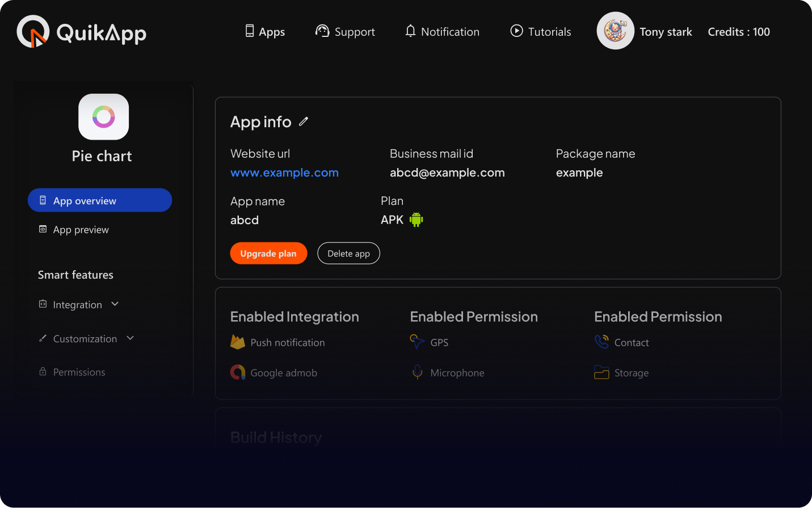
Task: Click the Contact phone icon
Action: pyautogui.click(x=601, y=342)
